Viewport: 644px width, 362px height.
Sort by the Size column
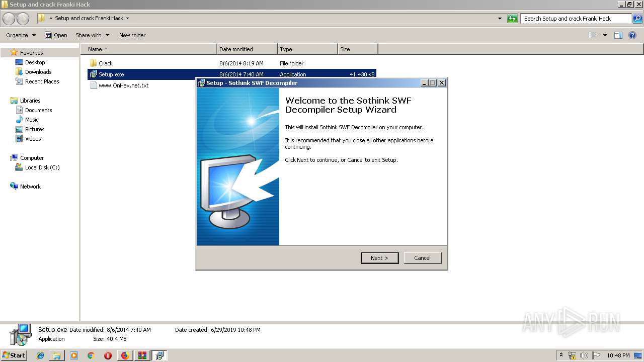358,49
